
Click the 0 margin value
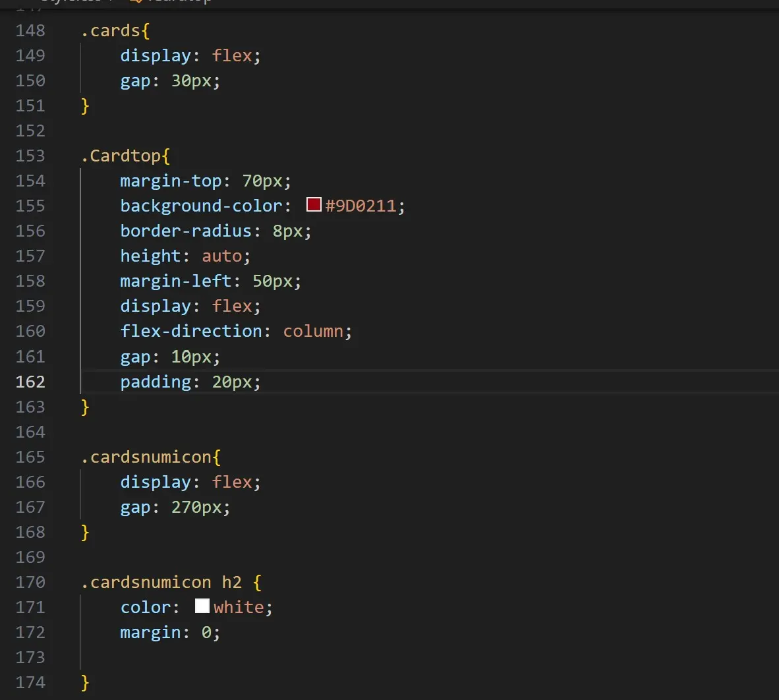[206, 632]
